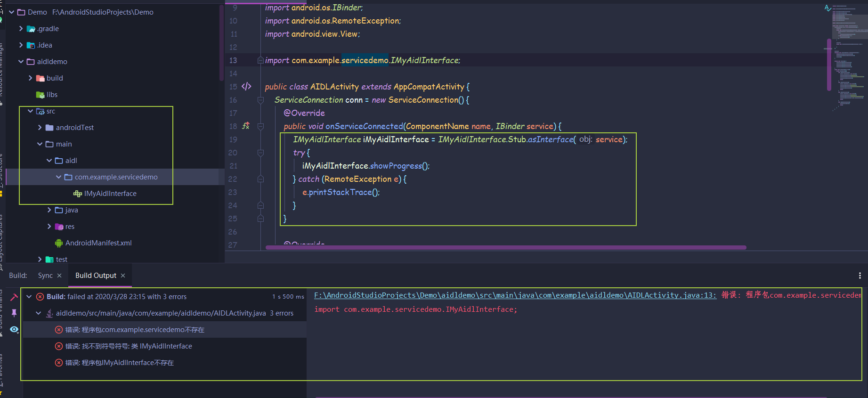The width and height of the screenshot is (868, 398).
Task: Fold the ServiceConnection block at line 16
Action: [x=260, y=100]
